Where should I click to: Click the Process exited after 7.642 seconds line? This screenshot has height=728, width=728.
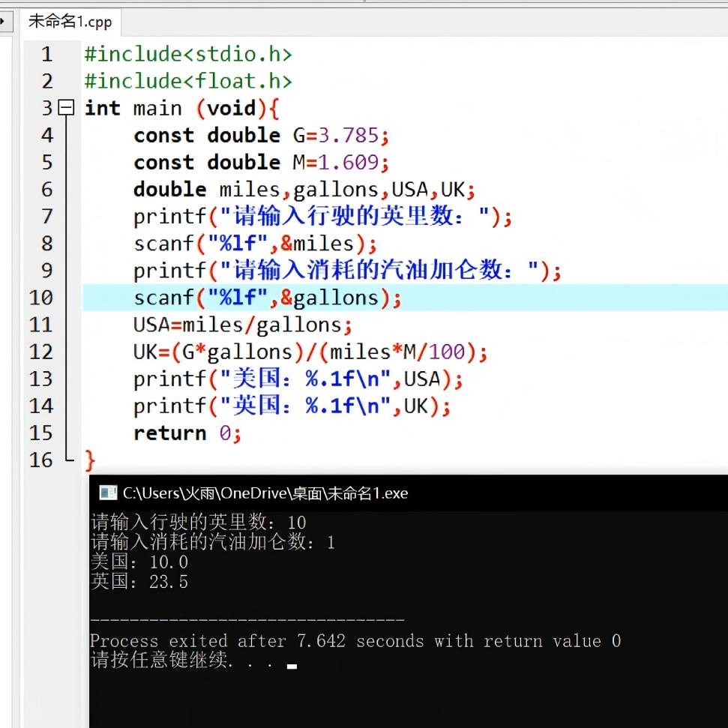(x=355, y=641)
